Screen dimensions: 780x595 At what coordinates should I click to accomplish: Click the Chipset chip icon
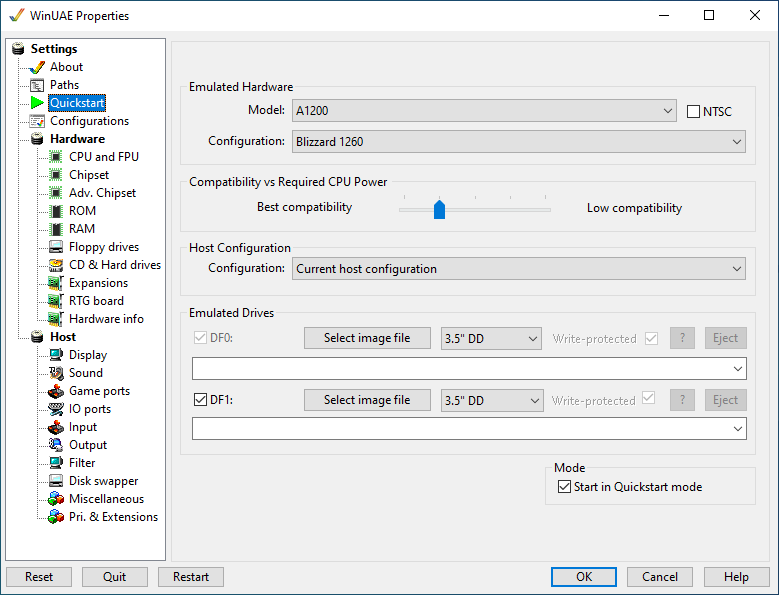pyautogui.click(x=56, y=175)
